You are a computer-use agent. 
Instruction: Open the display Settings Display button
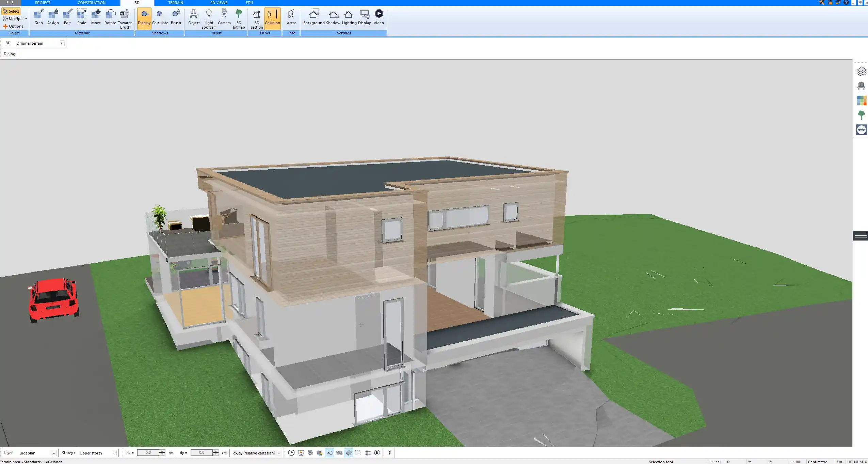[x=365, y=17]
